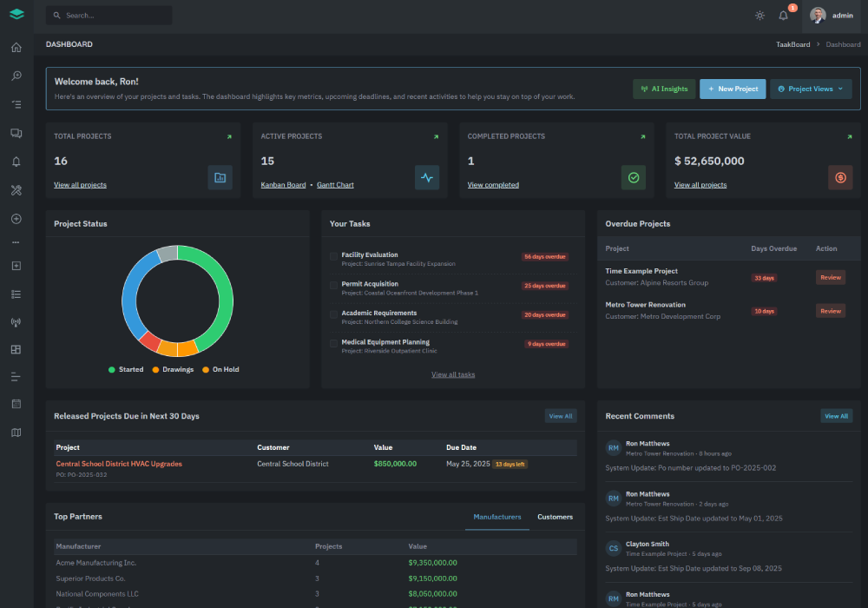
Task: Check the Facility Evaluation task checkbox
Action: click(x=333, y=256)
